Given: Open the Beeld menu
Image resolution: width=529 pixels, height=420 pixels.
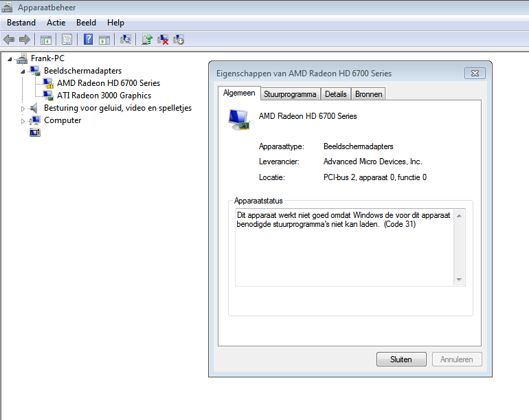Looking at the screenshot, I should (x=86, y=23).
